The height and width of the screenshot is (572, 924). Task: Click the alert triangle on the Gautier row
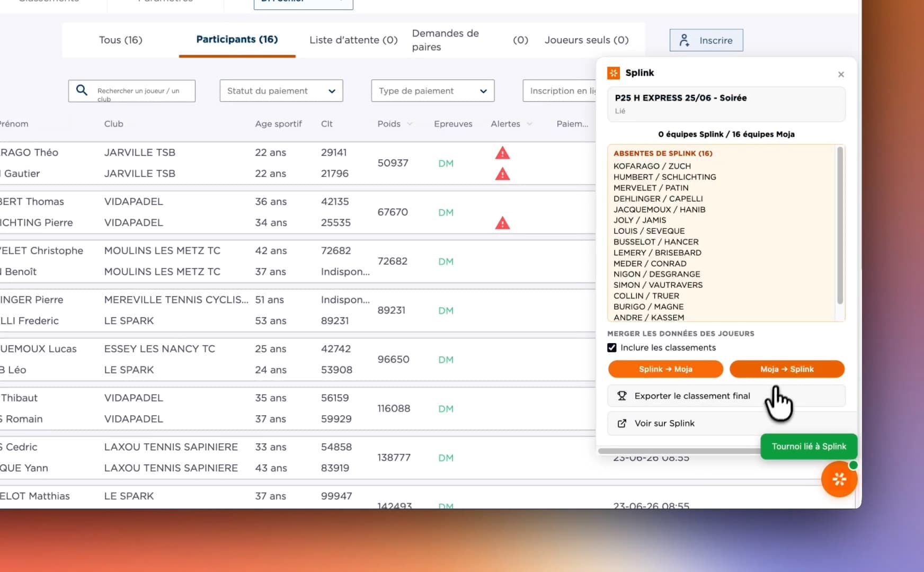point(502,174)
